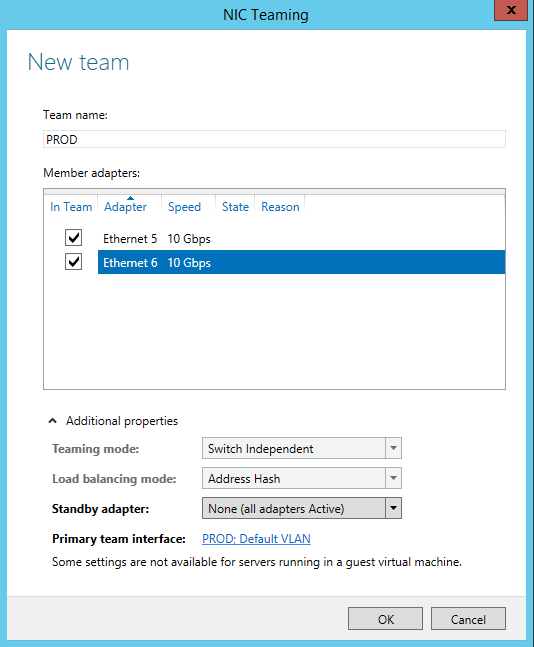The width and height of the screenshot is (534, 647).
Task: Sort by the Adapter column header
Action: tap(125, 206)
